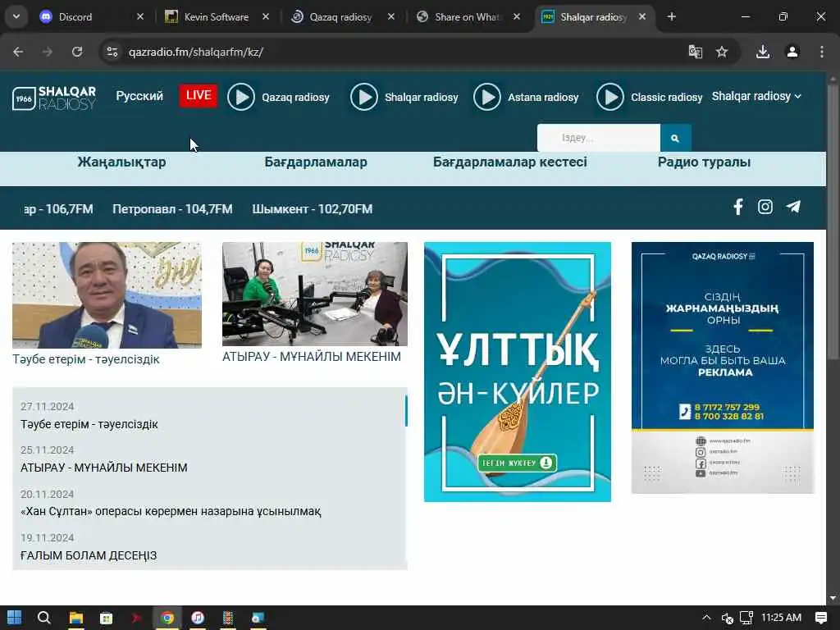Open Microsoft Store from taskbar

click(106, 618)
